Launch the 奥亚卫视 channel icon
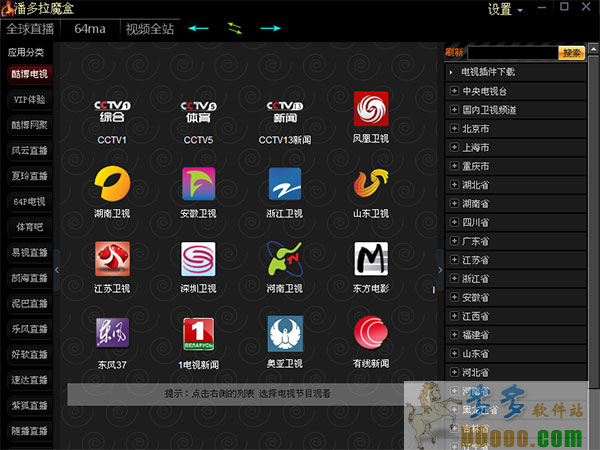Screen dimensions: 600x450 pyautogui.click(x=285, y=334)
